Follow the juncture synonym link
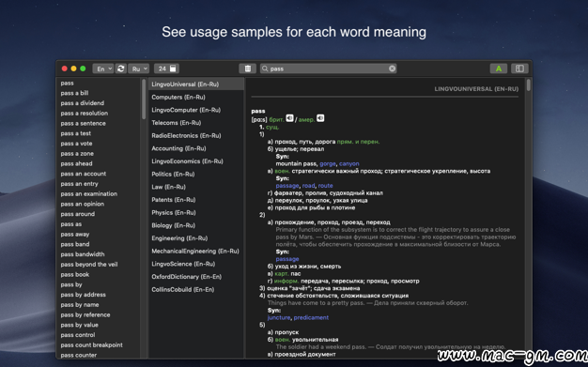Viewport: 588px width, 367px height. point(279,317)
